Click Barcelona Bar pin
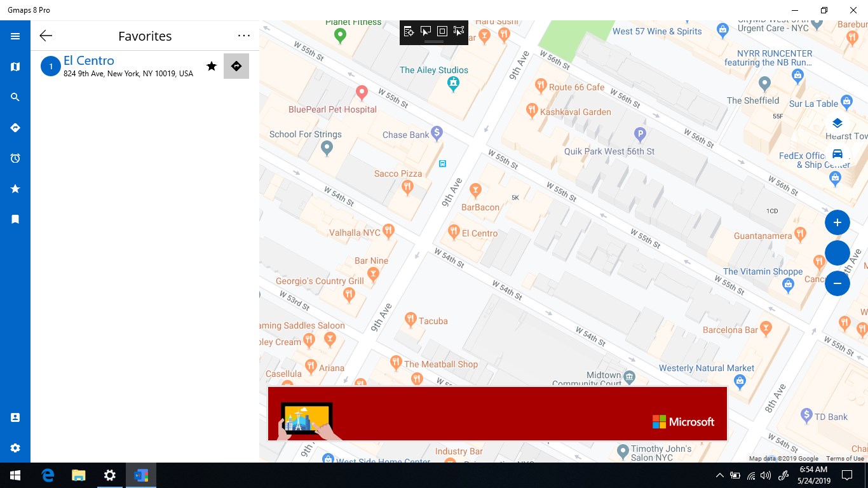The width and height of the screenshot is (868, 488). 766,329
